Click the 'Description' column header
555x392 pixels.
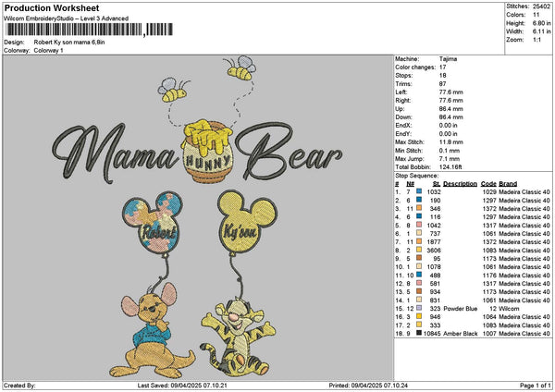[x=460, y=184]
